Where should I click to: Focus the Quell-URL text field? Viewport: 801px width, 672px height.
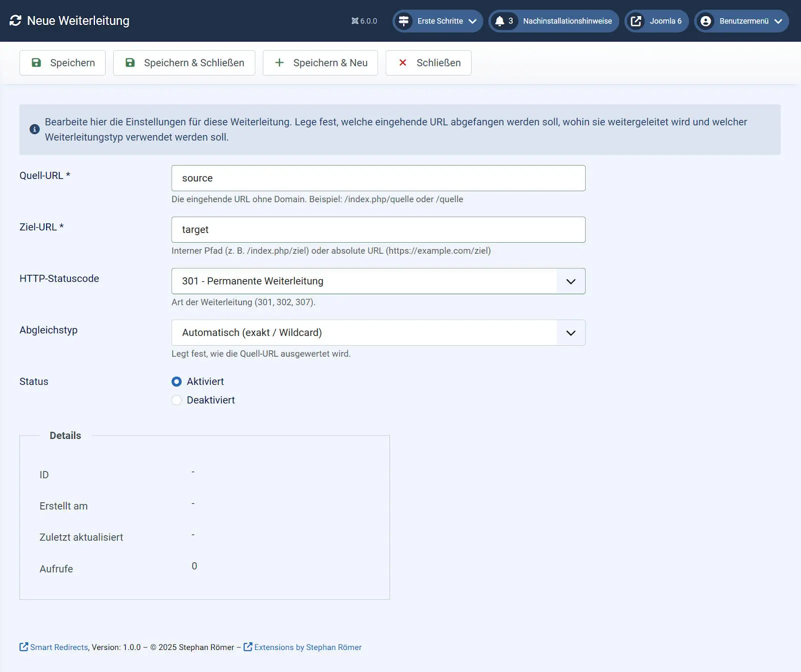(x=378, y=178)
